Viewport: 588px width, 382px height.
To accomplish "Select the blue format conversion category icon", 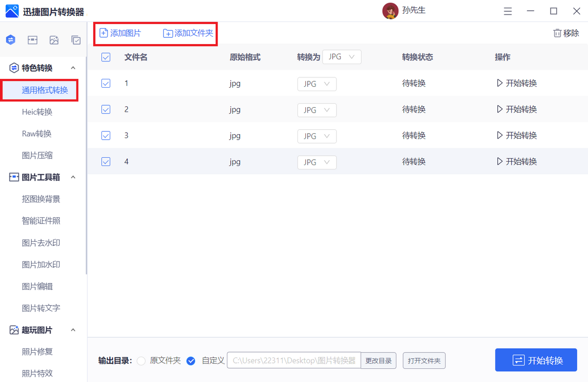I will point(10,40).
